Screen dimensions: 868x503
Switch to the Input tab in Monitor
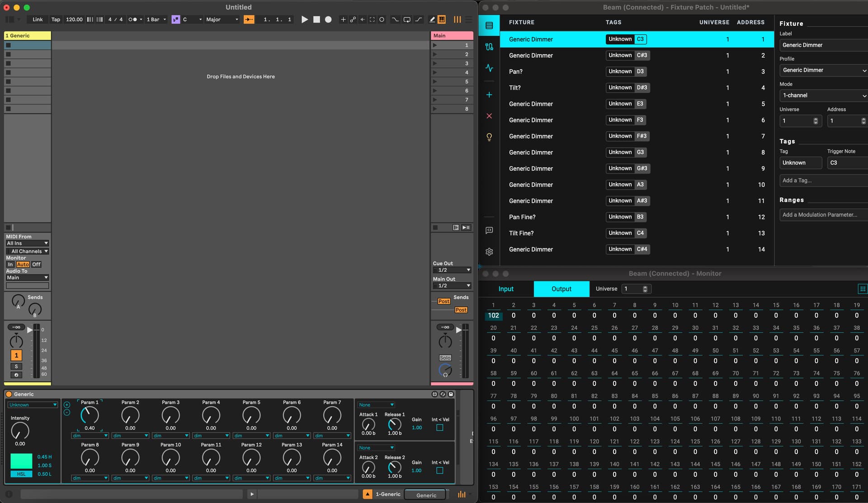pyautogui.click(x=506, y=289)
